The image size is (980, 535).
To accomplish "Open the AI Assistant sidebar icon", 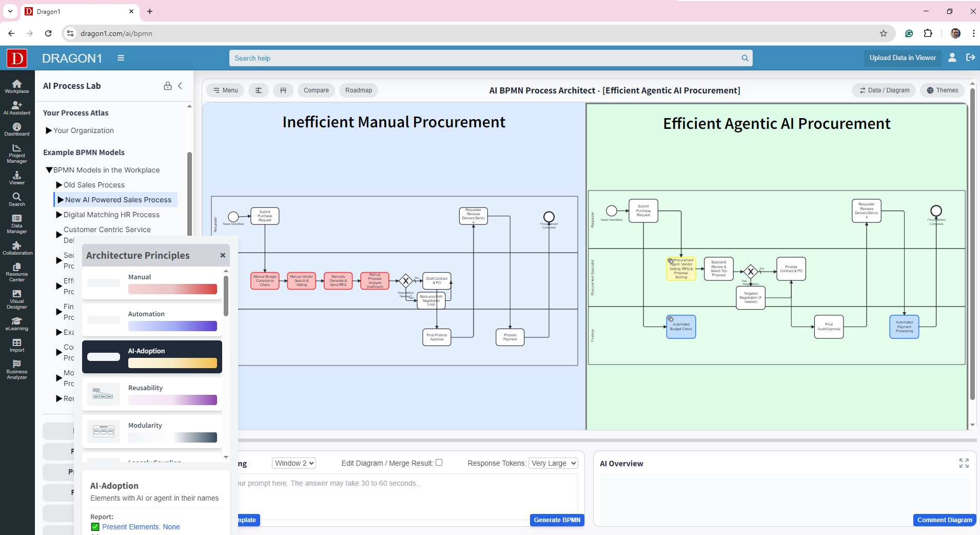I will pyautogui.click(x=17, y=108).
